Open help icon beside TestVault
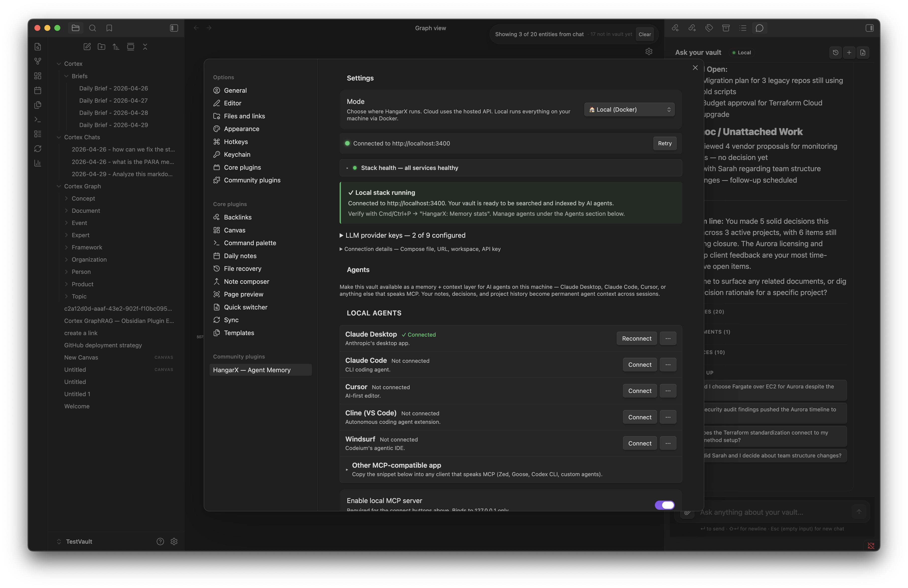The width and height of the screenshot is (908, 588). point(160,541)
